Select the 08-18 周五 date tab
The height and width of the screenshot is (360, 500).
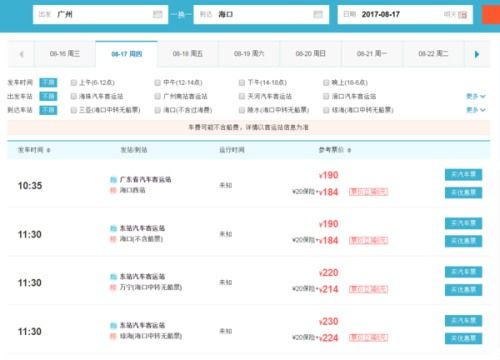coord(188,54)
